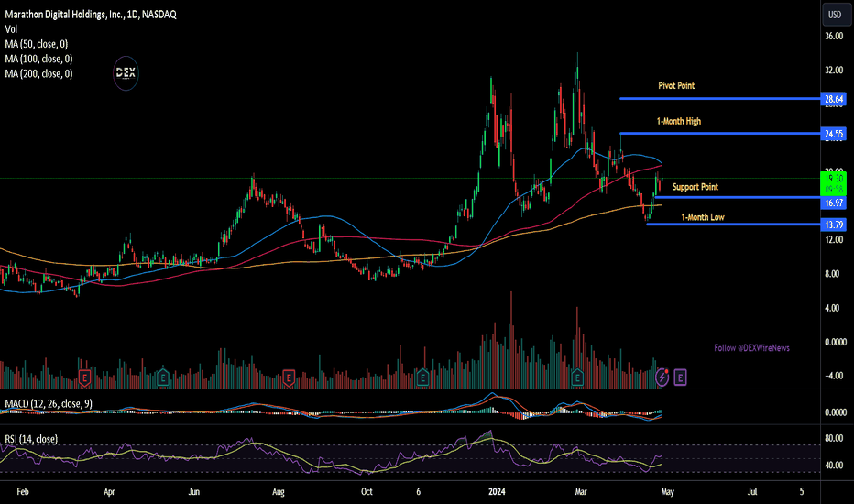Screen dimensions: 854x504
Task: Select the blue 1-Month Low horizontal line
Action: pos(733,224)
